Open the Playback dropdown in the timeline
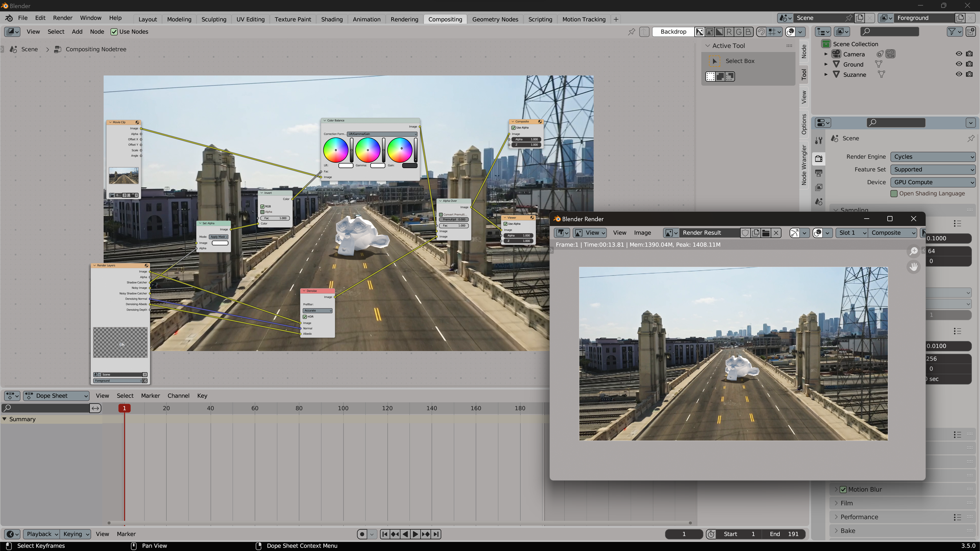 click(42, 534)
